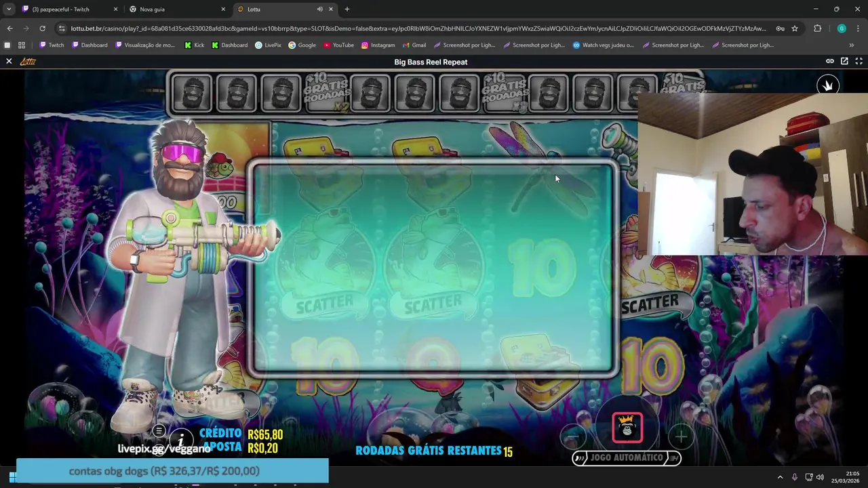Click the crowned monkey spin button
Viewport: 868px width, 488px height.
click(x=627, y=428)
